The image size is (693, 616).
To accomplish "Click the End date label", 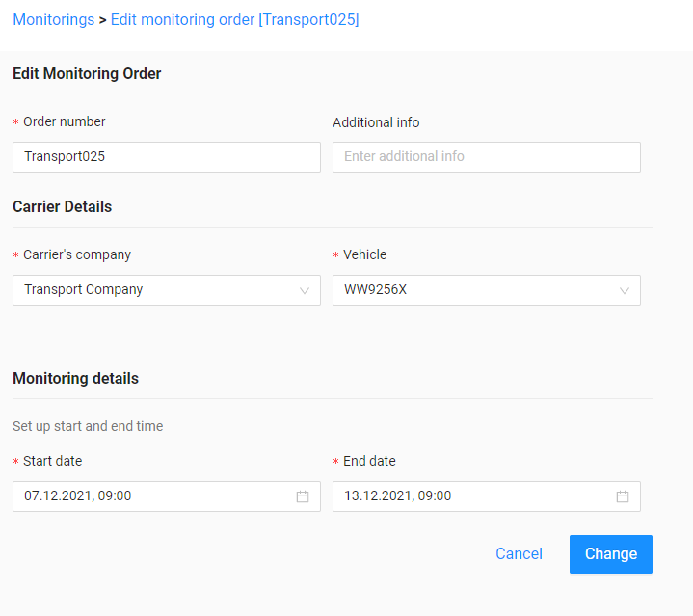I will (x=369, y=461).
